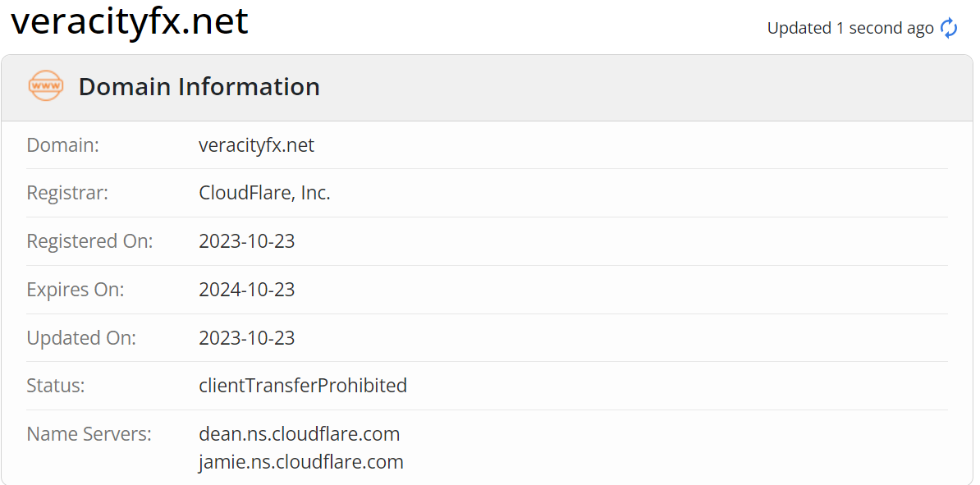This screenshot has width=980, height=485.
Task: Click the Status: field label
Action: 56,385
